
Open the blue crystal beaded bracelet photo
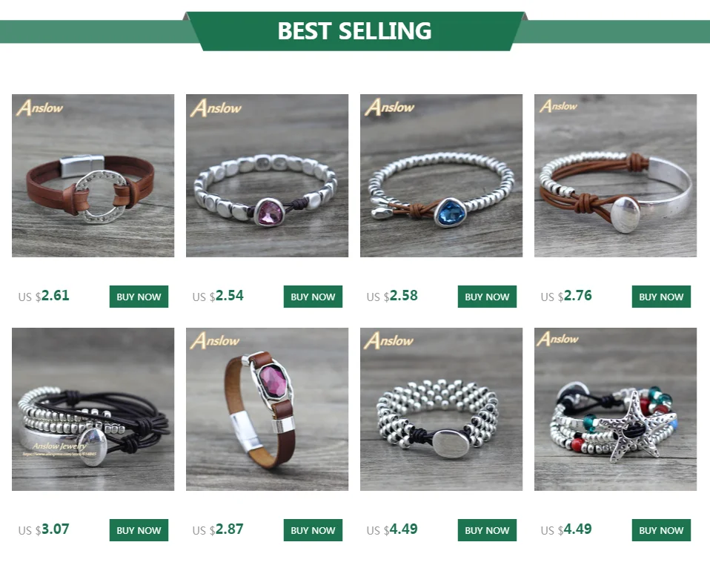pyautogui.click(x=442, y=176)
